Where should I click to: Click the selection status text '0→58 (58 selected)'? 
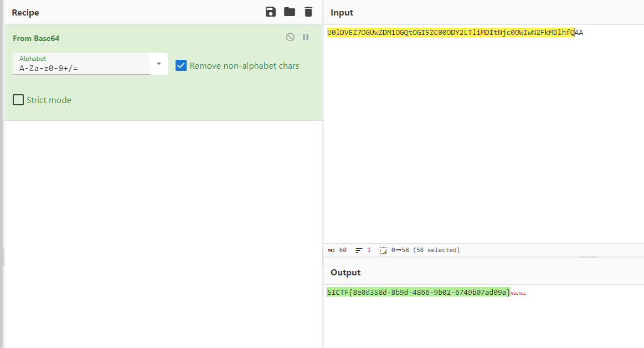(x=425, y=250)
